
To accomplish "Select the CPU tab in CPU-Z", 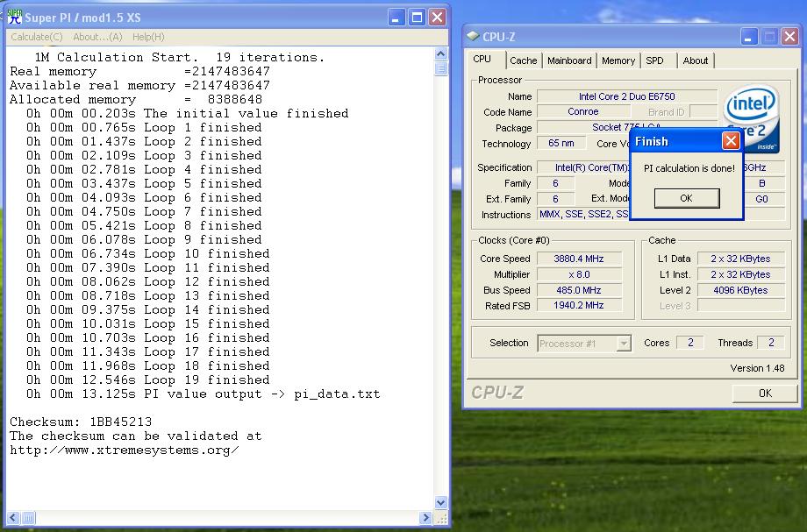I will [482, 59].
